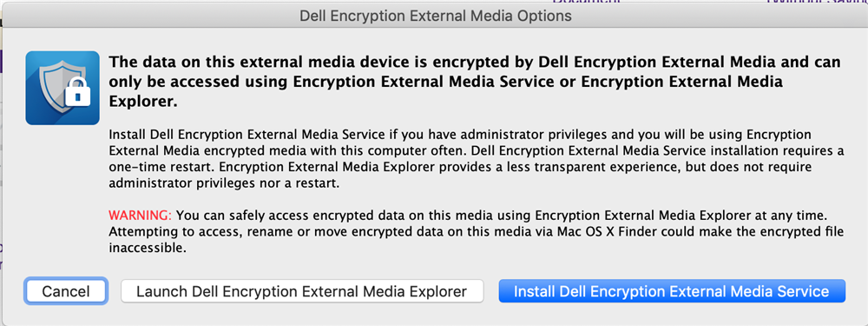Click the word 'Explorer.' ending the heading

(144, 103)
